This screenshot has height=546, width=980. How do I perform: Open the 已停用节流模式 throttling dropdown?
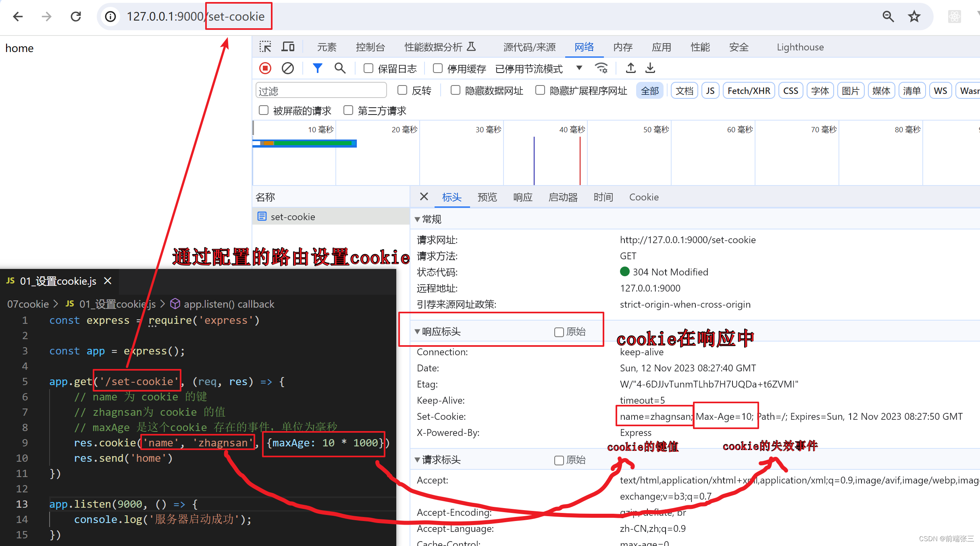click(x=539, y=69)
